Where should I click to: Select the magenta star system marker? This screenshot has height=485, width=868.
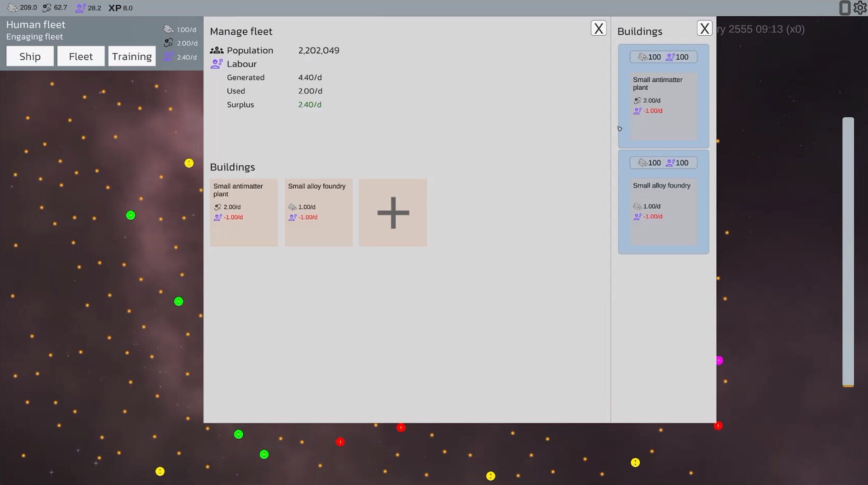[719, 360]
